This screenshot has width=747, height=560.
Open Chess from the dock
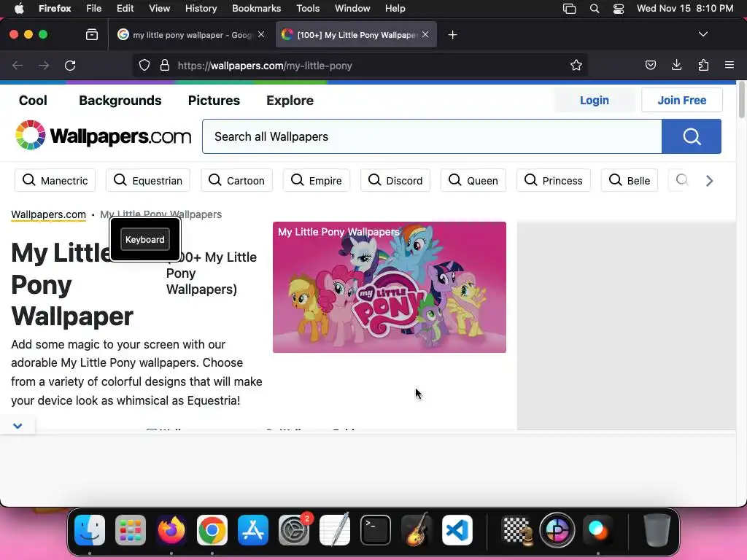[x=516, y=530]
